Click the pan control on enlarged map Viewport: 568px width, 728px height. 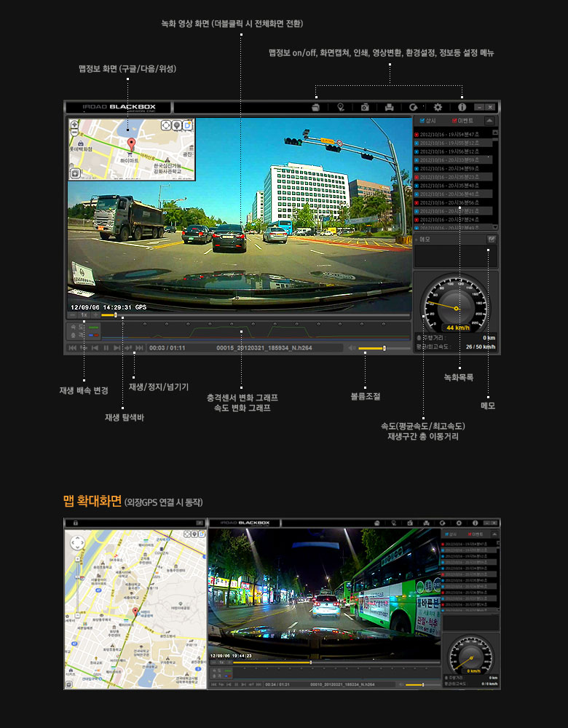pos(77,543)
